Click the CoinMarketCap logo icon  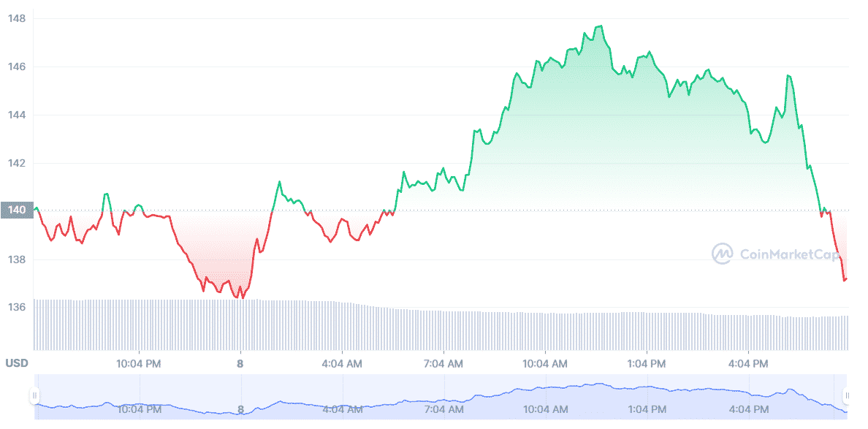pos(723,254)
